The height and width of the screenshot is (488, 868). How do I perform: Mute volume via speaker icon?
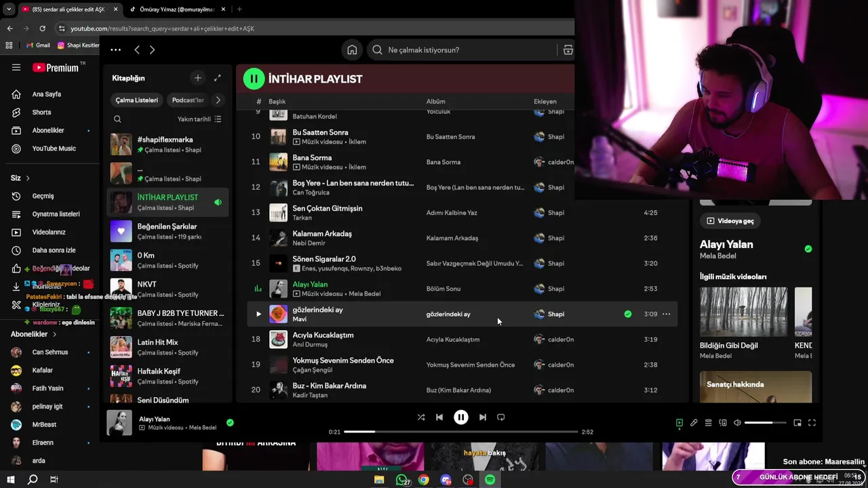click(x=737, y=423)
